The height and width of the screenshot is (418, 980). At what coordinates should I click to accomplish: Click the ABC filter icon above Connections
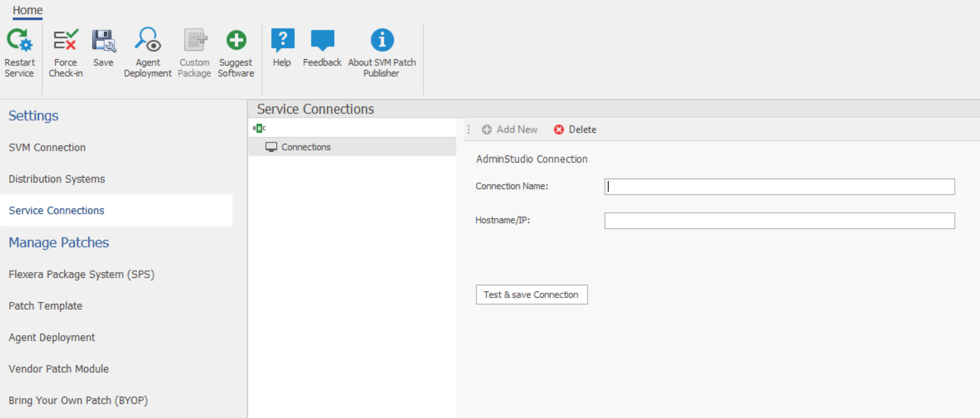pyautogui.click(x=259, y=129)
